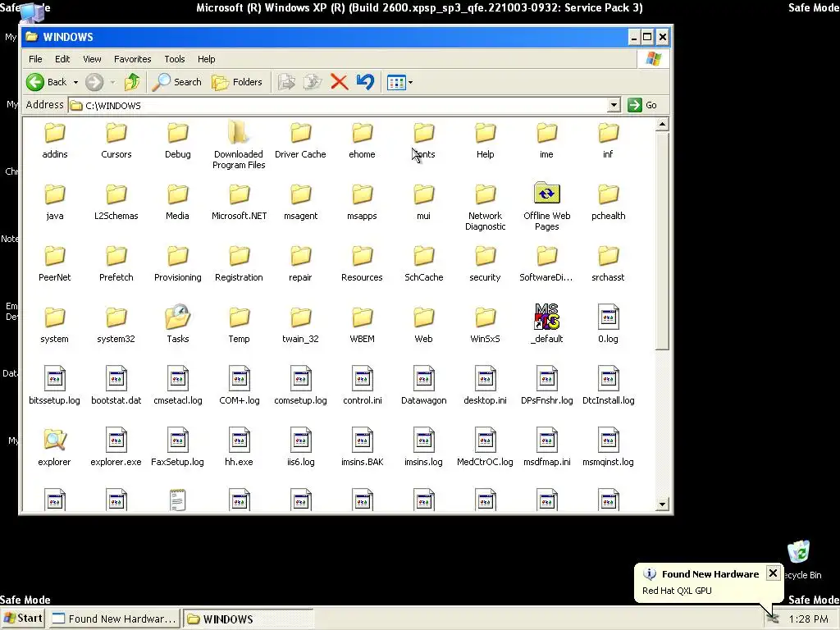Click the vertical scrollbar down arrow

(662, 504)
